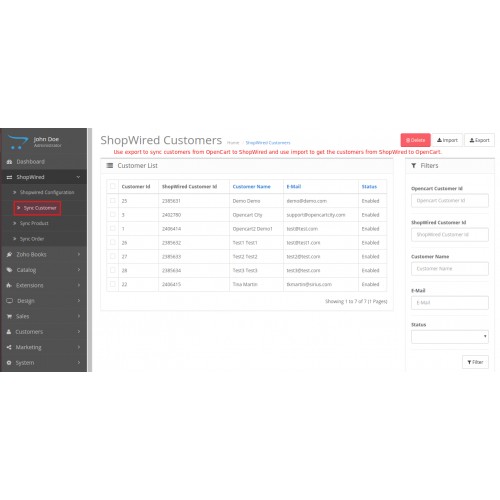
Task: Open Sync Order submenu item
Action: (x=32, y=239)
